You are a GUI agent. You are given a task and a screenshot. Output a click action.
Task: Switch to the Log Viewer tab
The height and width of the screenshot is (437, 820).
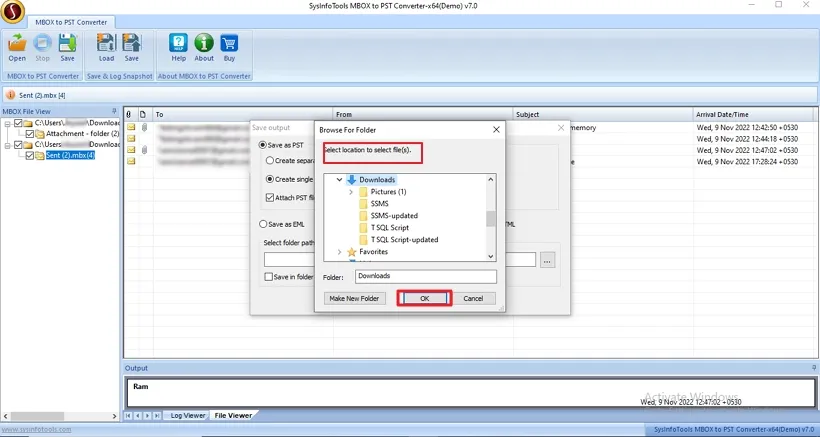point(188,416)
